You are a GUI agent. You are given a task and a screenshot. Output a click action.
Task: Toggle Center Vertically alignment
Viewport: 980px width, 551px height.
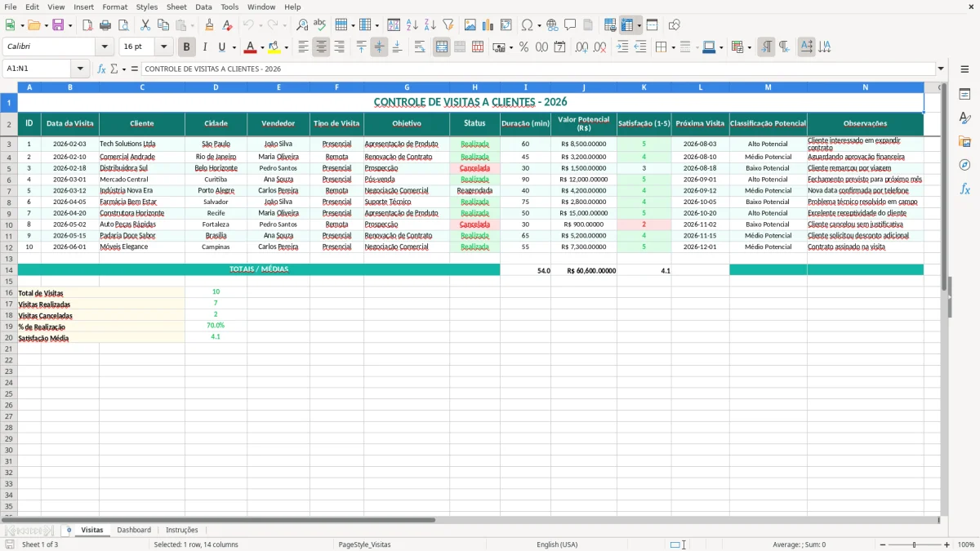[379, 47]
